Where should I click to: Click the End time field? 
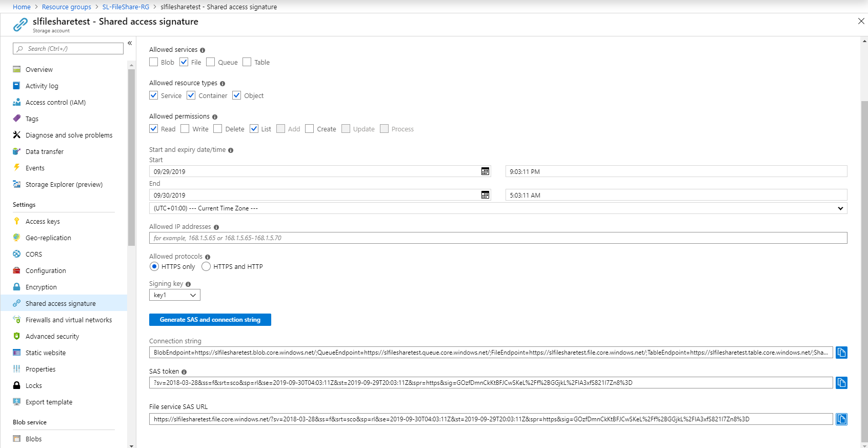pyautogui.click(x=676, y=195)
